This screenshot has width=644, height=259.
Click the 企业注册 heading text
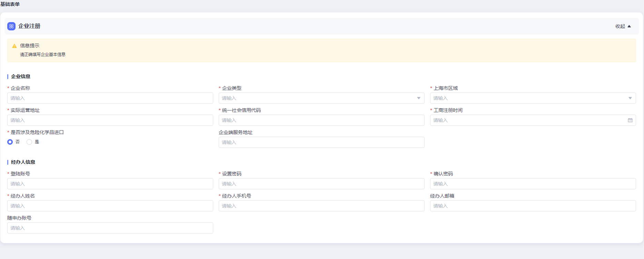click(x=29, y=26)
